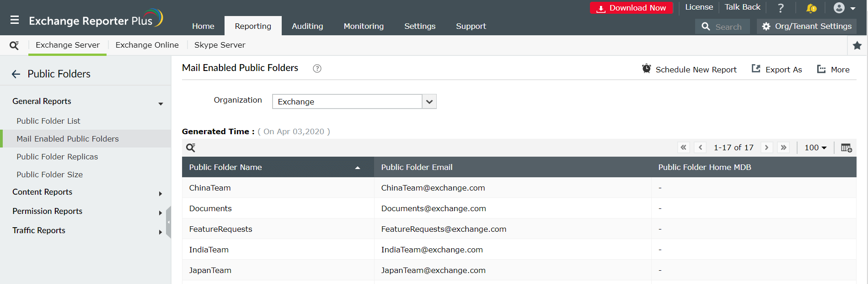Click the sort arrow on Public Folder Name
The height and width of the screenshot is (284, 868).
click(x=358, y=168)
